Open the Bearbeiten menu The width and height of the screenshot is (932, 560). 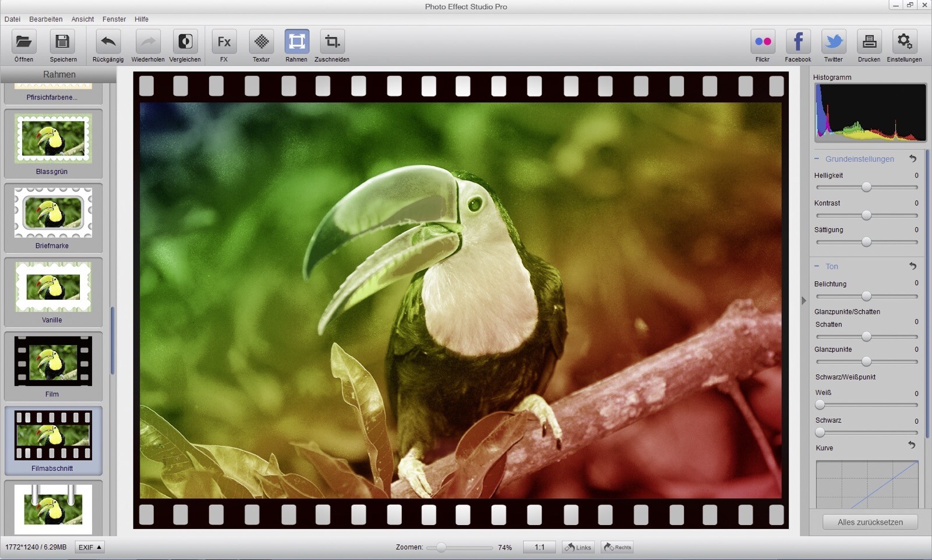[46, 19]
